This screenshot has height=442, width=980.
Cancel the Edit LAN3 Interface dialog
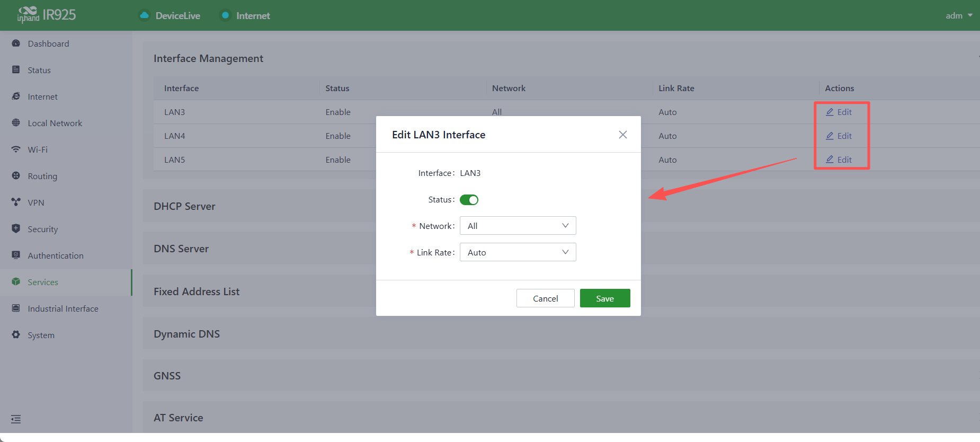pos(546,298)
